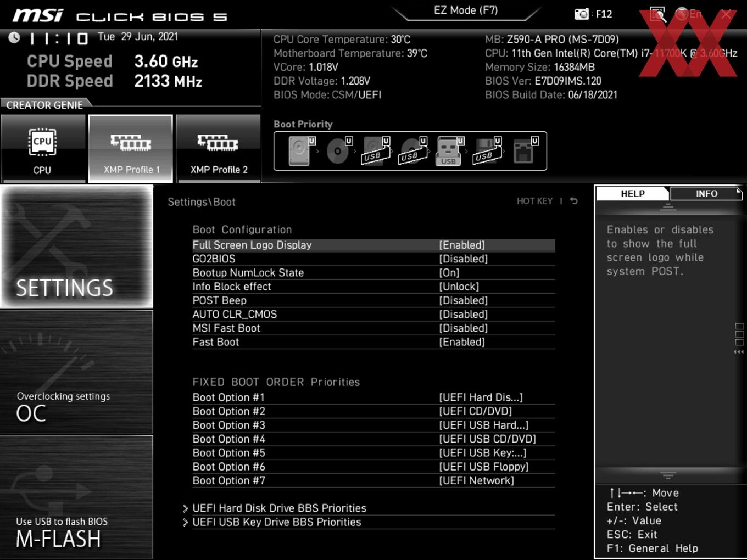
Task: Open the En language selector globe icon
Action: pyautogui.click(x=688, y=14)
